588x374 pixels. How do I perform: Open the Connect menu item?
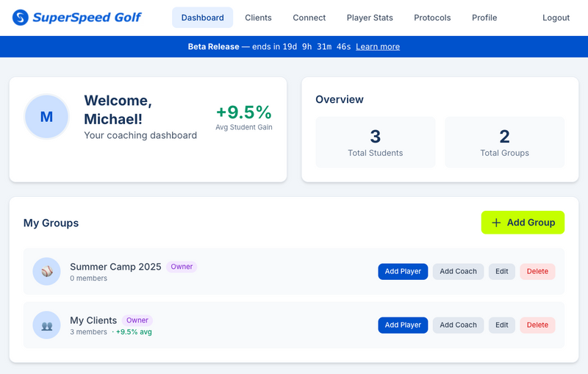[x=309, y=18]
